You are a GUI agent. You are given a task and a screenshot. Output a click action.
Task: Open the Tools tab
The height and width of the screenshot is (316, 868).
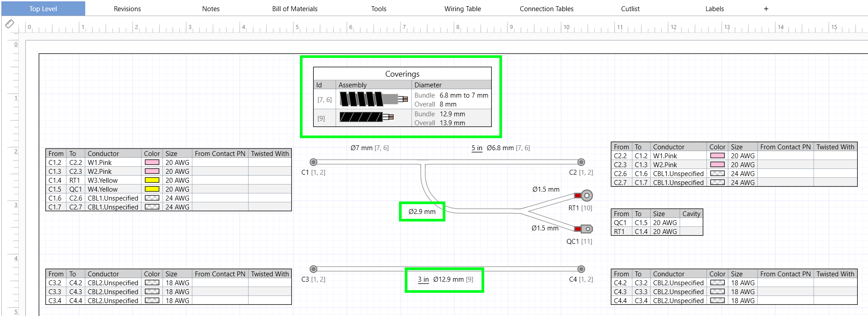(379, 9)
